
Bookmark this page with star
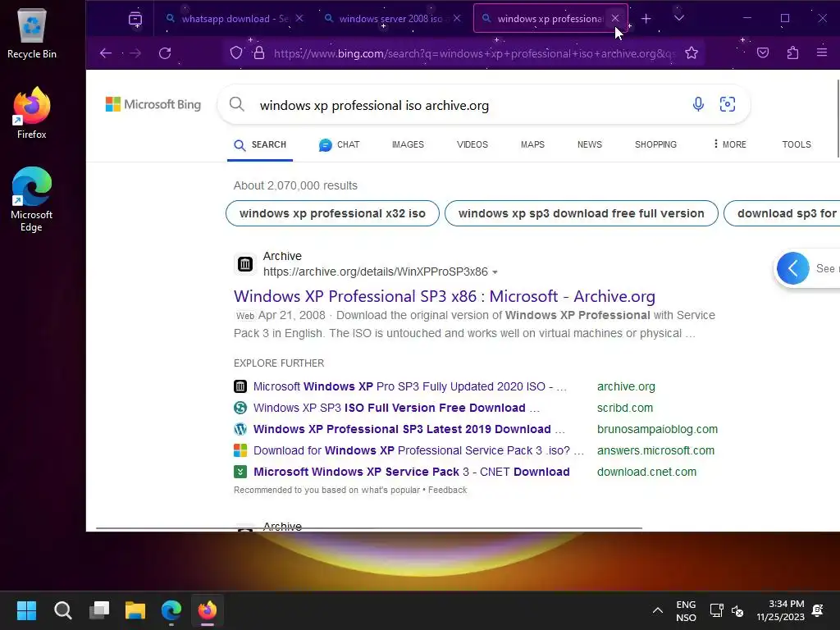point(692,53)
